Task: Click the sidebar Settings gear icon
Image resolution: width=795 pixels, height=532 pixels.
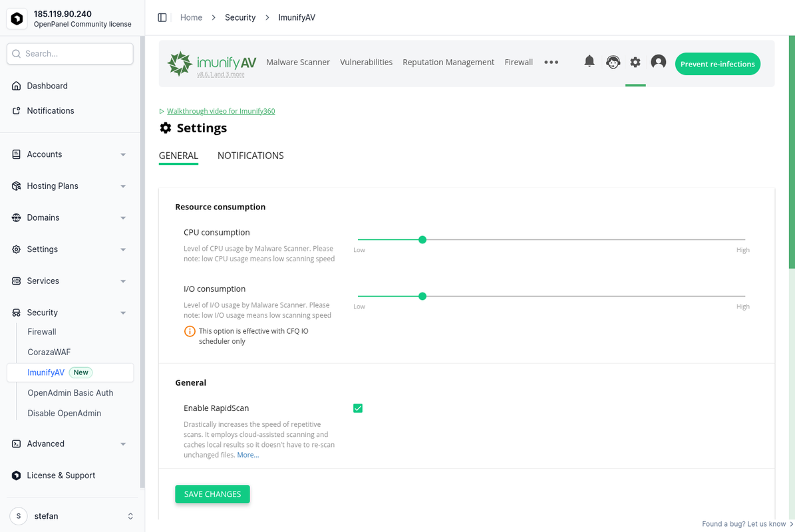Action: coord(16,249)
